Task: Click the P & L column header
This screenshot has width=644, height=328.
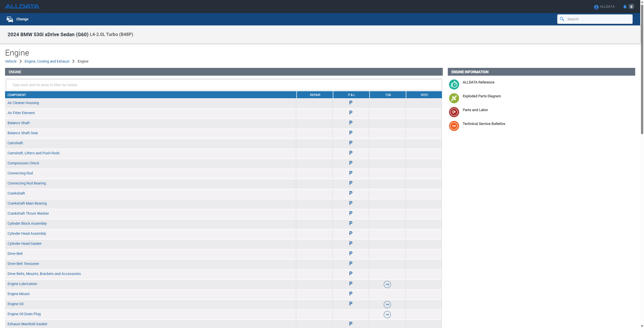Action: point(351,95)
